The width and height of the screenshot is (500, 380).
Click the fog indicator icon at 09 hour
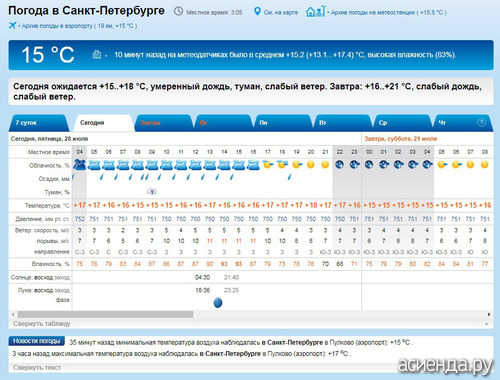pyautogui.click(x=152, y=192)
